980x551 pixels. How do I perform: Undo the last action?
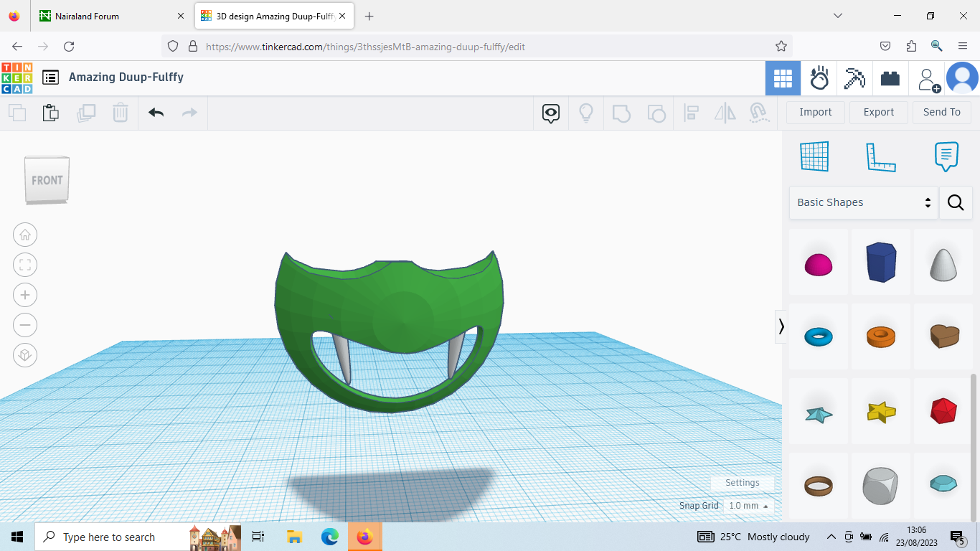pos(156,113)
